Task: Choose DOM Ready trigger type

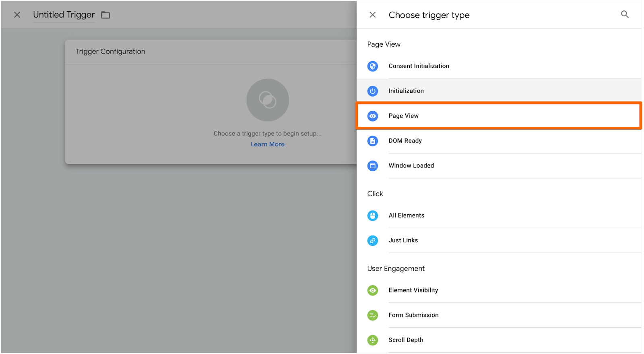Action: (x=405, y=141)
